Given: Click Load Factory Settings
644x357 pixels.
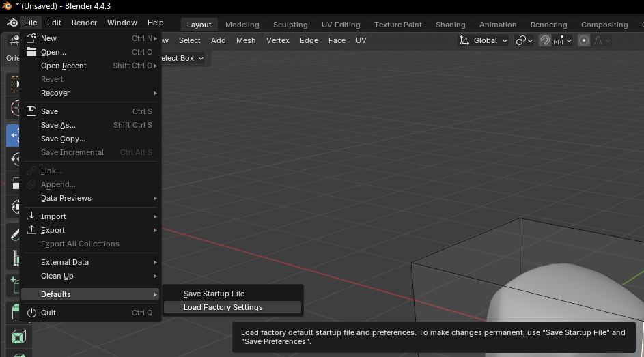Looking at the screenshot, I should tap(232, 307).
